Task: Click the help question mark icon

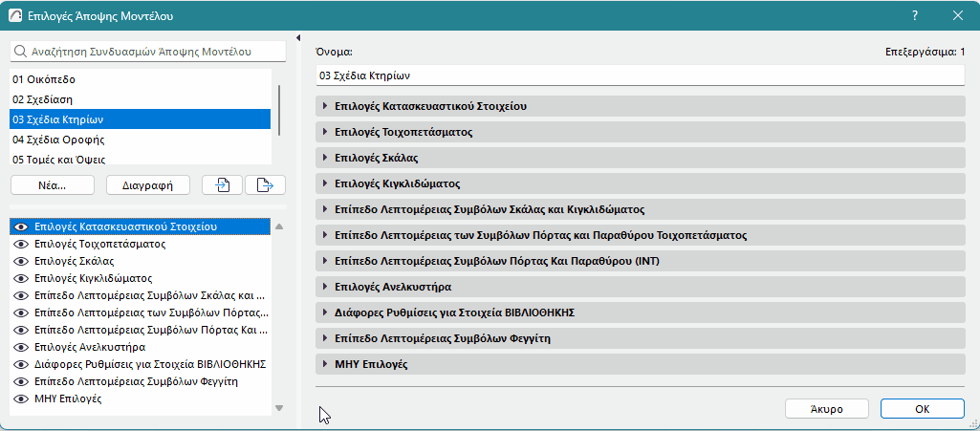Action: tap(915, 15)
